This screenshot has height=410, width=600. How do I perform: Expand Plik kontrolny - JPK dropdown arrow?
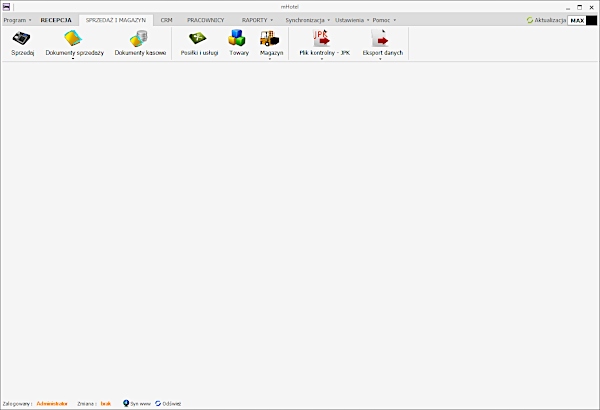pos(322,59)
